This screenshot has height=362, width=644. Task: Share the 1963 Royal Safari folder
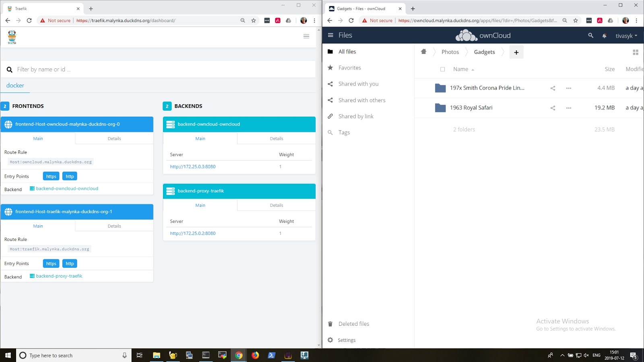click(553, 108)
